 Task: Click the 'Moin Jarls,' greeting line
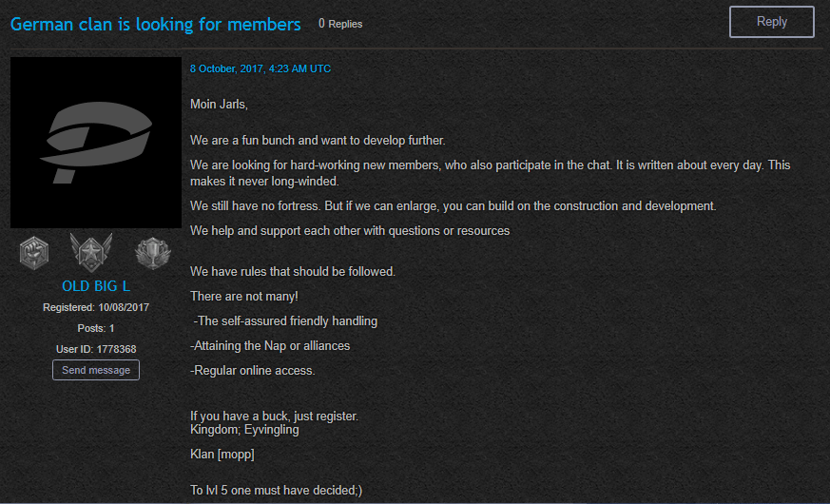[x=219, y=105]
